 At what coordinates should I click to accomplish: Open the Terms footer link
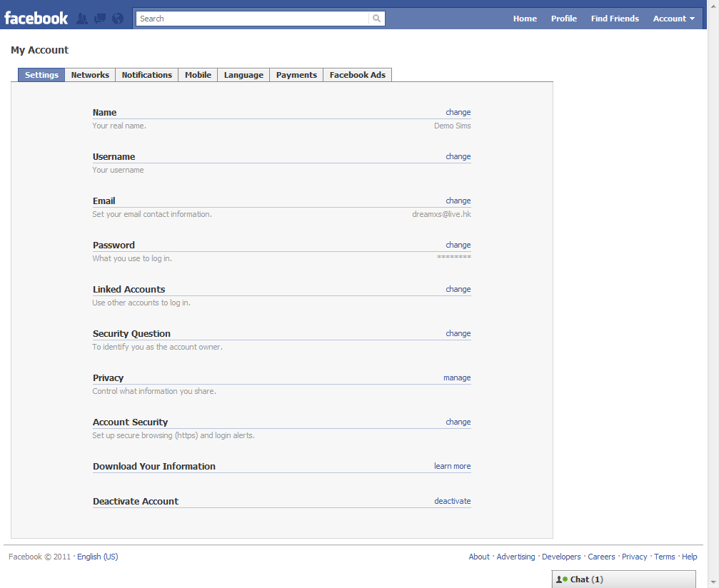pos(665,557)
